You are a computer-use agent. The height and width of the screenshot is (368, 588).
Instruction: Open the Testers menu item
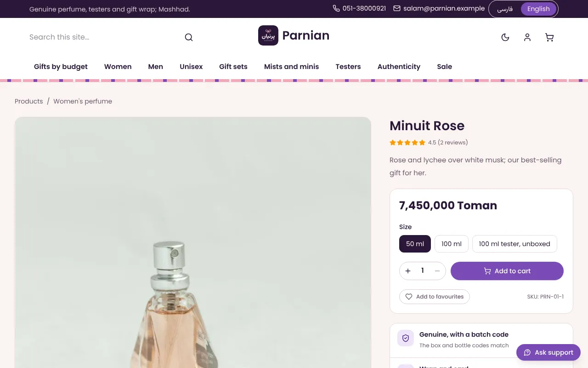click(x=348, y=67)
